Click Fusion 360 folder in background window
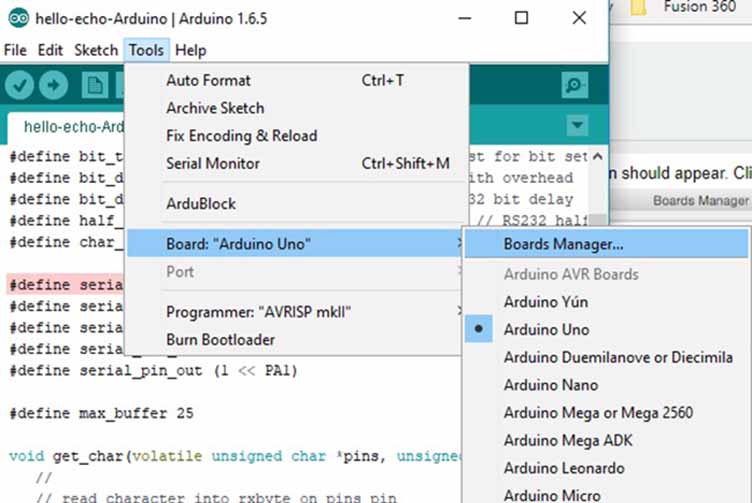752x503 pixels. pos(683,7)
